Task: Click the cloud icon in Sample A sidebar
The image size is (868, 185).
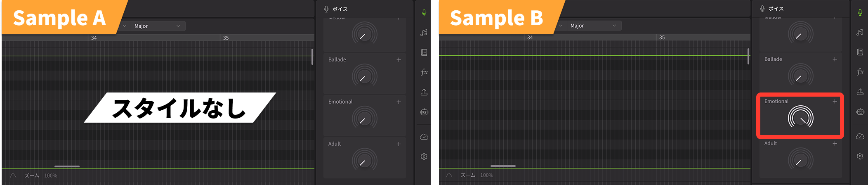Action: coord(424,137)
